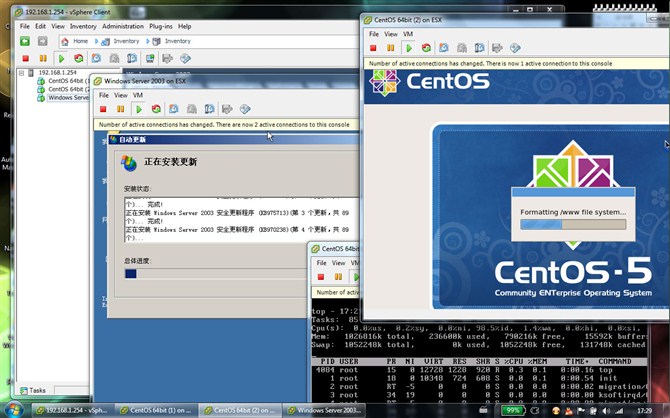Screen dimensions: 670x418
Task: Click the revert snapshot icon in vSphere Client toolbar
Action: point(114,58)
